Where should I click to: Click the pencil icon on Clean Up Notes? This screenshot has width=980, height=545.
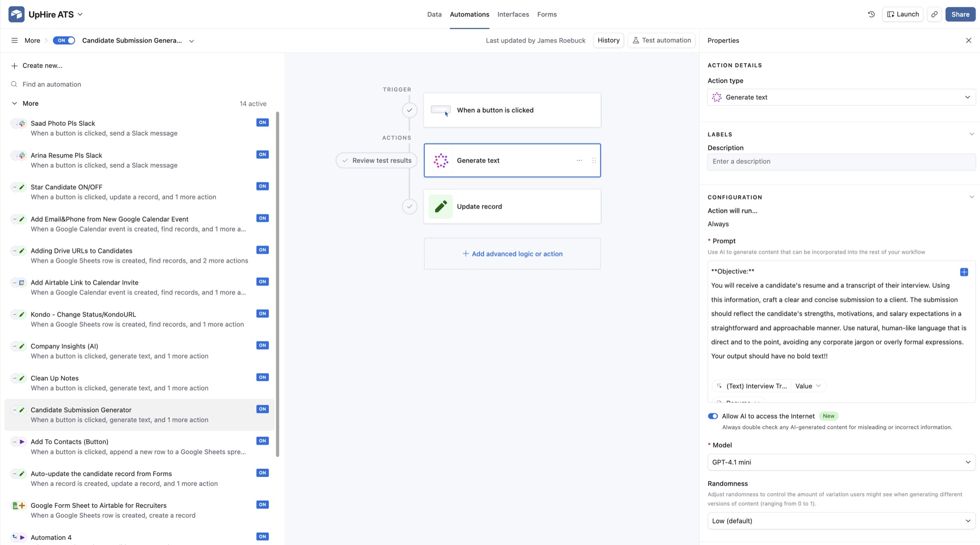(x=22, y=378)
